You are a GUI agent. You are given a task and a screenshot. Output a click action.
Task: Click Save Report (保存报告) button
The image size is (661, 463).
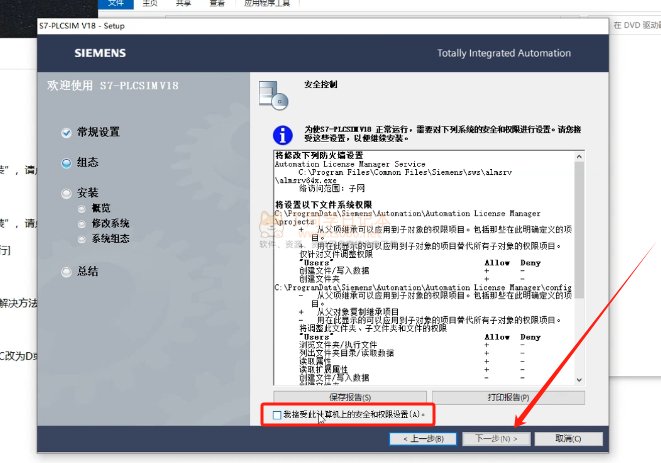pos(350,397)
